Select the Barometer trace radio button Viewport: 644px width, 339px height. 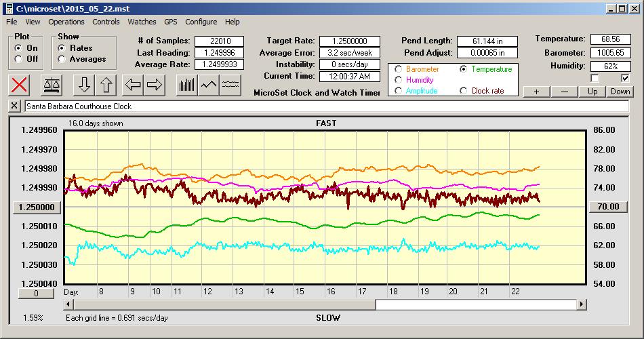coord(399,69)
